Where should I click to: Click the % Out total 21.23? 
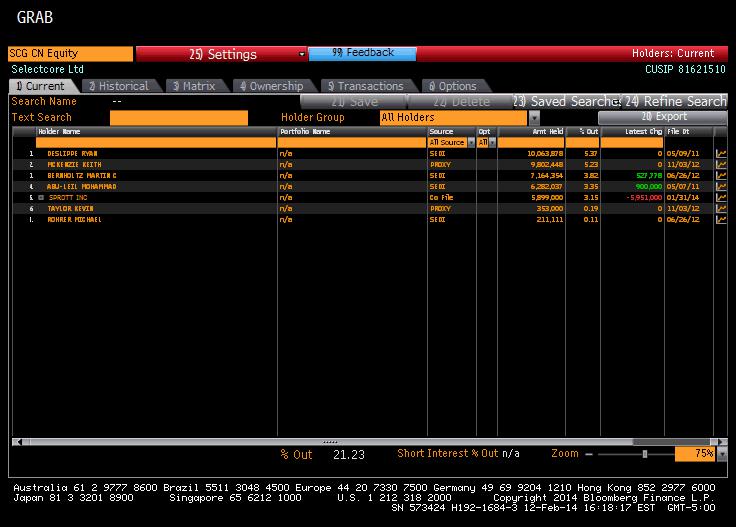(349, 455)
